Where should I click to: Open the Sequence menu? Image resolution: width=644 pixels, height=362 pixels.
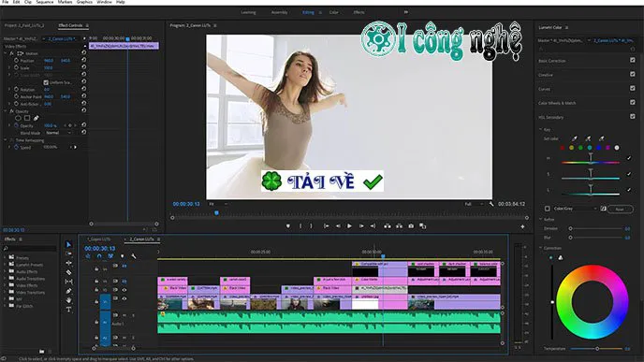click(45, 2)
